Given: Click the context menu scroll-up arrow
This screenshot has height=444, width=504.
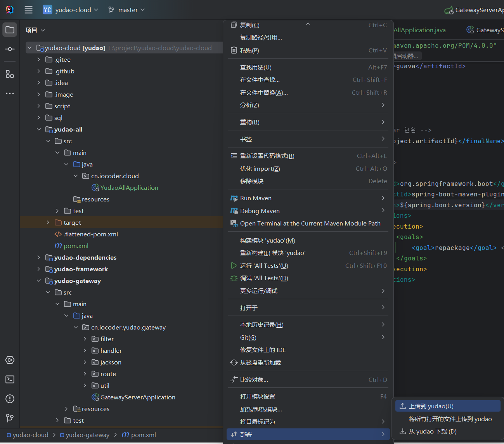Looking at the screenshot, I should (x=308, y=24).
